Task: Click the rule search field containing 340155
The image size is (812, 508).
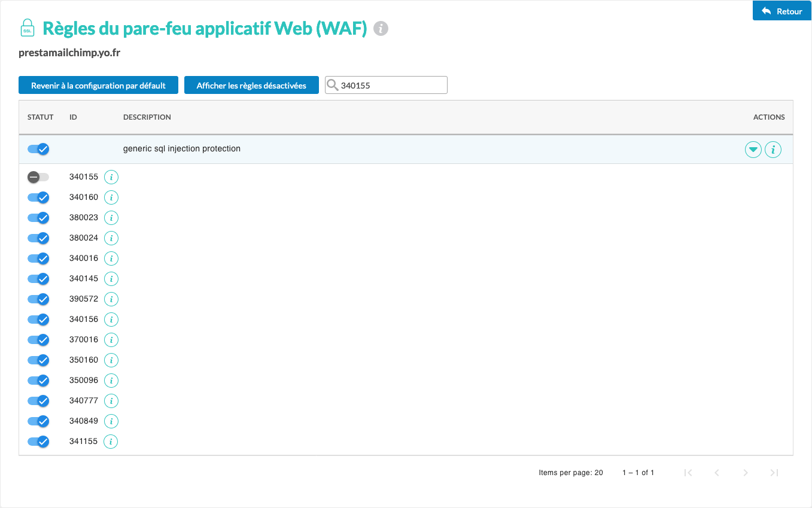Action: pyautogui.click(x=386, y=85)
